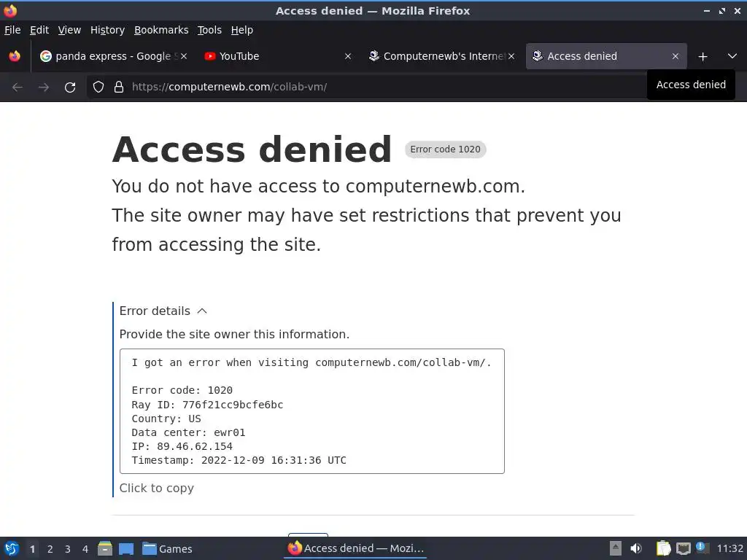747x560 pixels.
Task: Switch to workspace 3
Action: [68, 549]
